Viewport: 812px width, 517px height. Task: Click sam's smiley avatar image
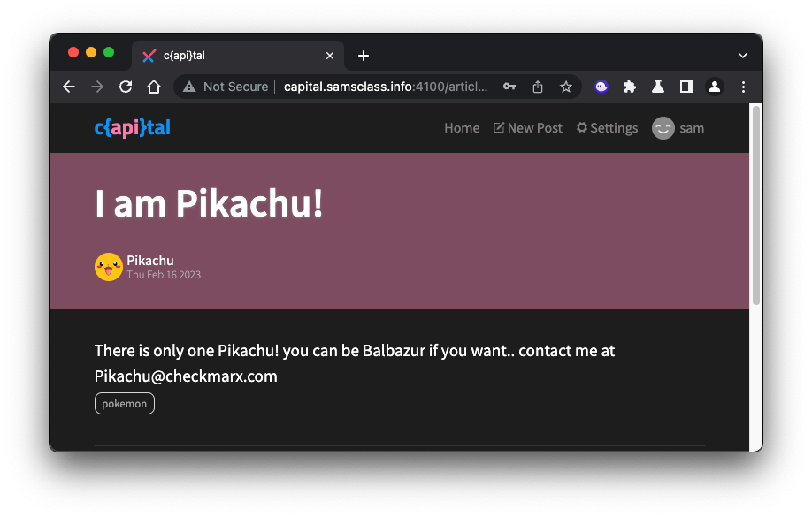[663, 128]
